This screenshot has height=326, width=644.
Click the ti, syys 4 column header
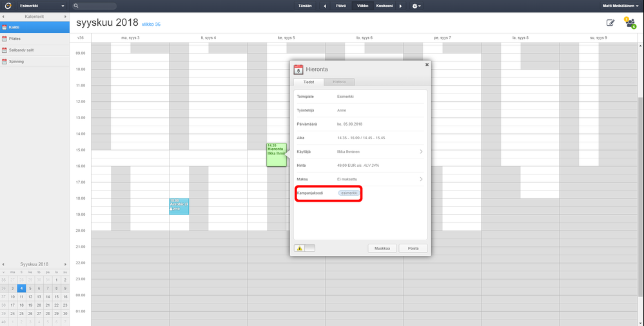pyautogui.click(x=208, y=38)
